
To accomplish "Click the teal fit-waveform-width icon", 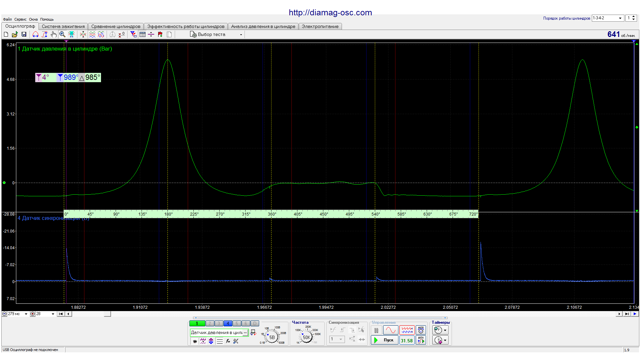I will click(71, 34).
